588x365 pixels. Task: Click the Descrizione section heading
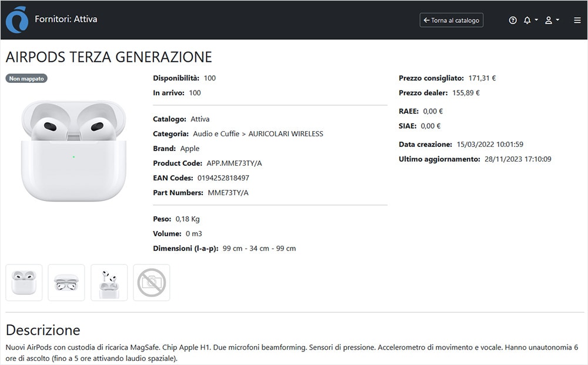(x=43, y=330)
